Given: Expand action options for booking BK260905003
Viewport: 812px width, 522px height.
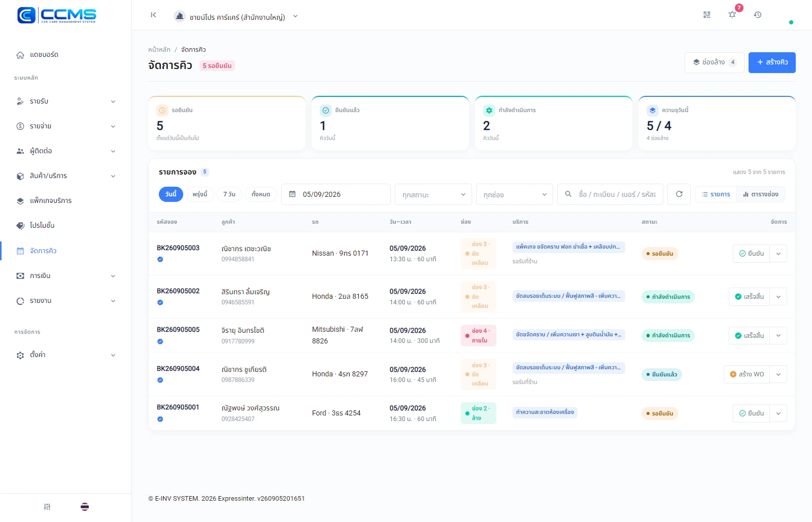Looking at the screenshot, I should (x=779, y=254).
